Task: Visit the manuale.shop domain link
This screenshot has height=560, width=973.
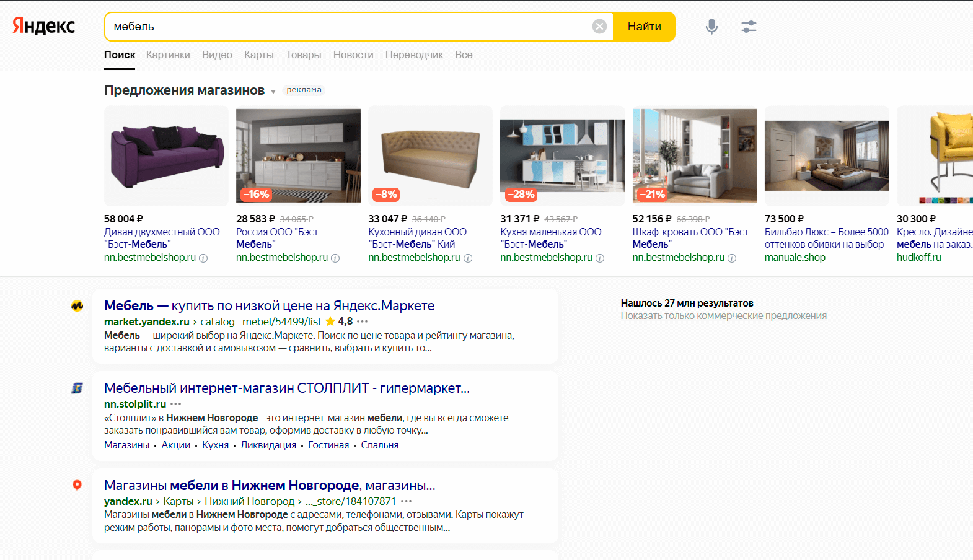Action: coord(795,257)
